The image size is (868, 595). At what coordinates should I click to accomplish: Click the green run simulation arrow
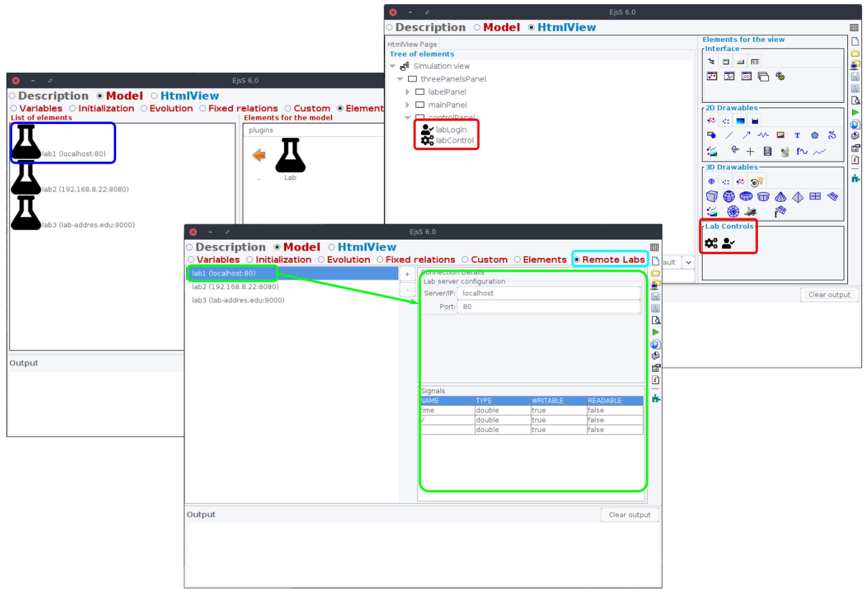click(x=655, y=332)
